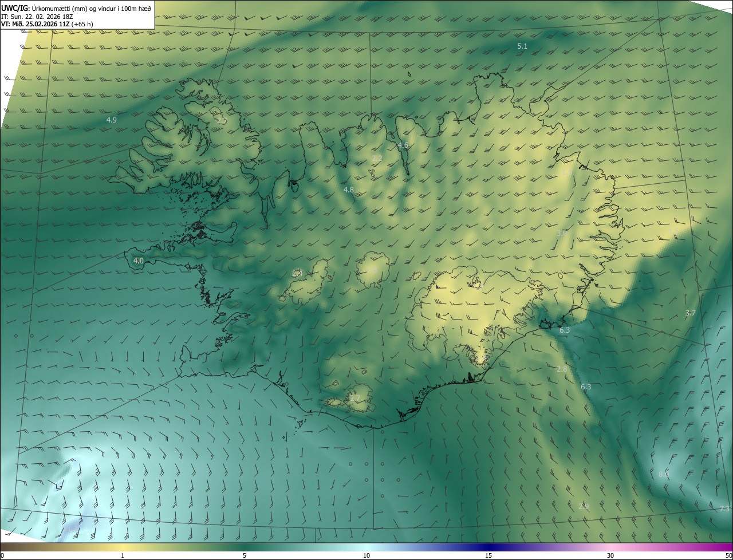Click the 7.3 value label on the map

(x=724, y=509)
